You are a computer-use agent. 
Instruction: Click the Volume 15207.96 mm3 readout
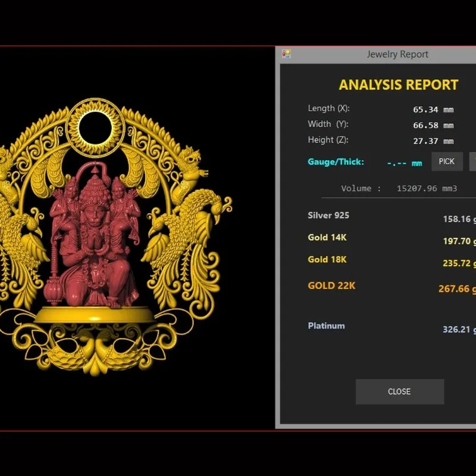point(399,189)
